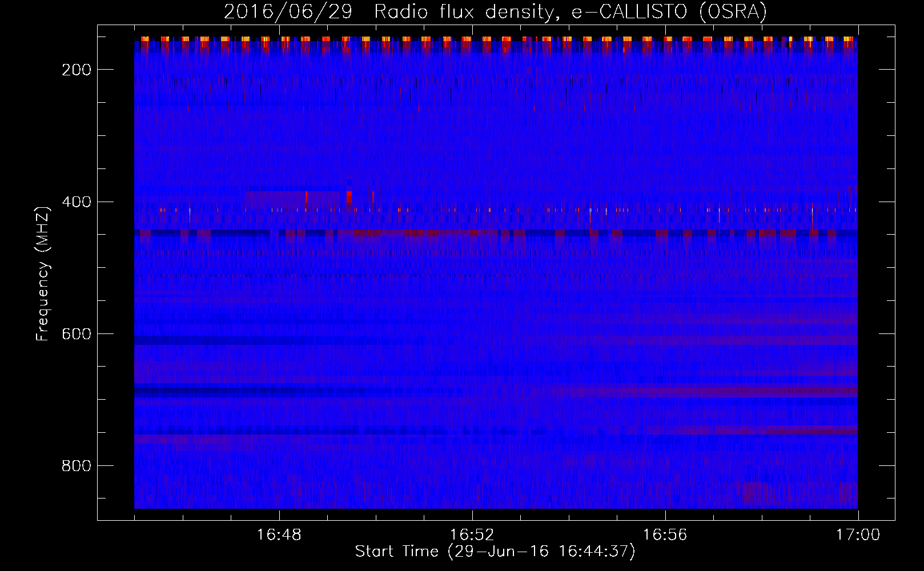The image size is (924, 571).
Task: Click the 16:56 time tick label
Action: 665,535
